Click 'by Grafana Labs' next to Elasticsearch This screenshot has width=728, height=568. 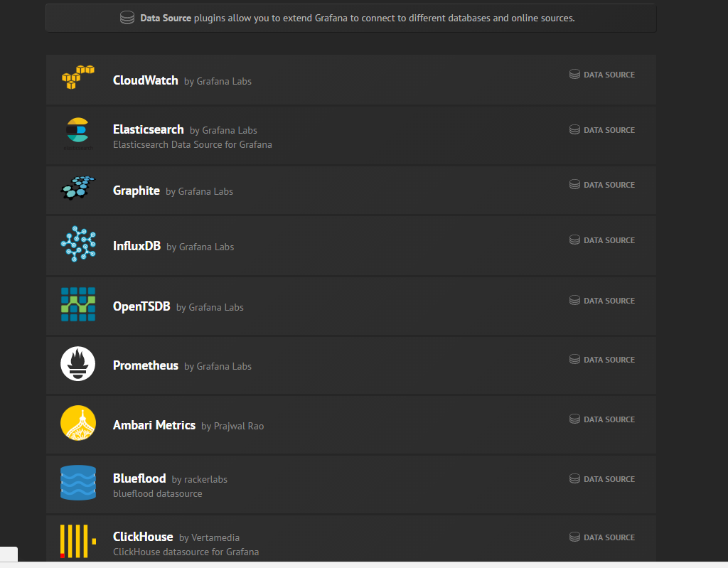coord(223,131)
